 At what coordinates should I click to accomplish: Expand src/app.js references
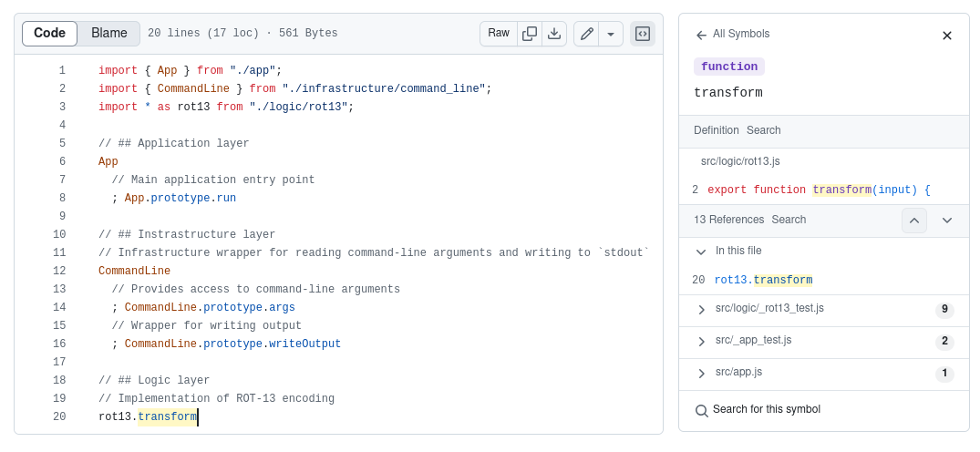[x=701, y=373]
